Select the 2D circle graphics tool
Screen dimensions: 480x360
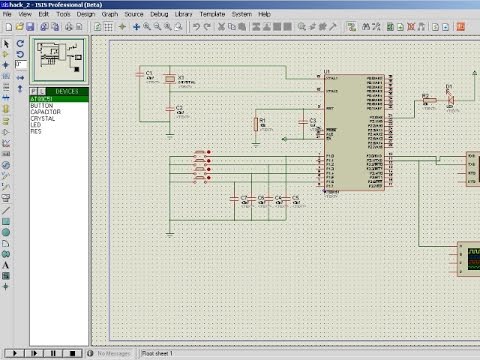(6, 232)
